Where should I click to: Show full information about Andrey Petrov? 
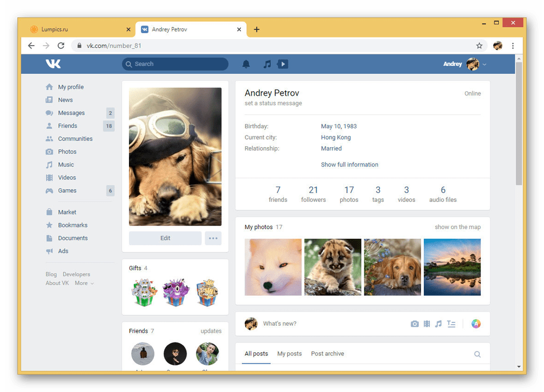tap(349, 164)
